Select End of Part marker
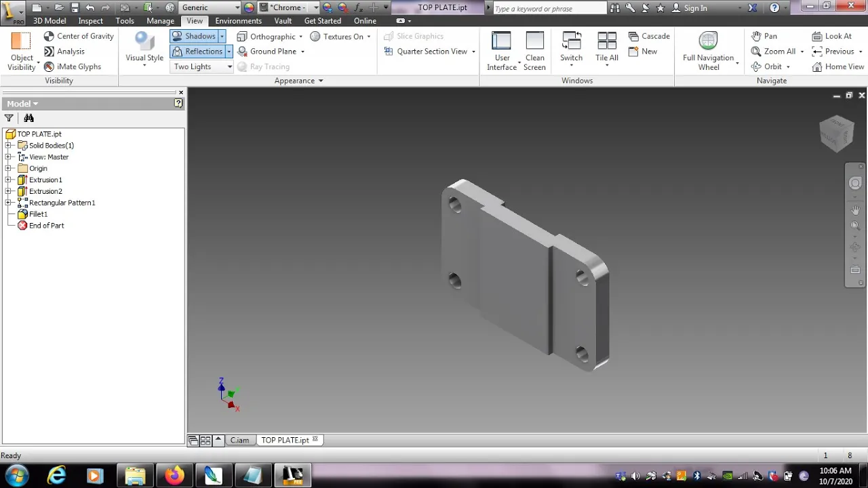 click(x=46, y=226)
